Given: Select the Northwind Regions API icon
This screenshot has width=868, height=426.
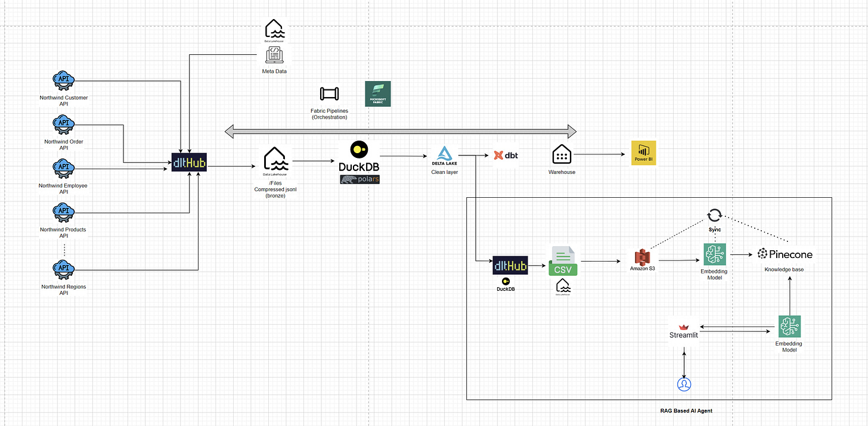Looking at the screenshot, I should click(x=63, y=269).
